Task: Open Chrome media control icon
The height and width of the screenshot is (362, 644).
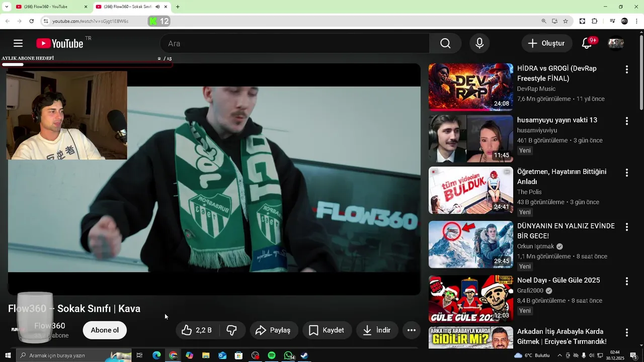Action: [612, 21]
